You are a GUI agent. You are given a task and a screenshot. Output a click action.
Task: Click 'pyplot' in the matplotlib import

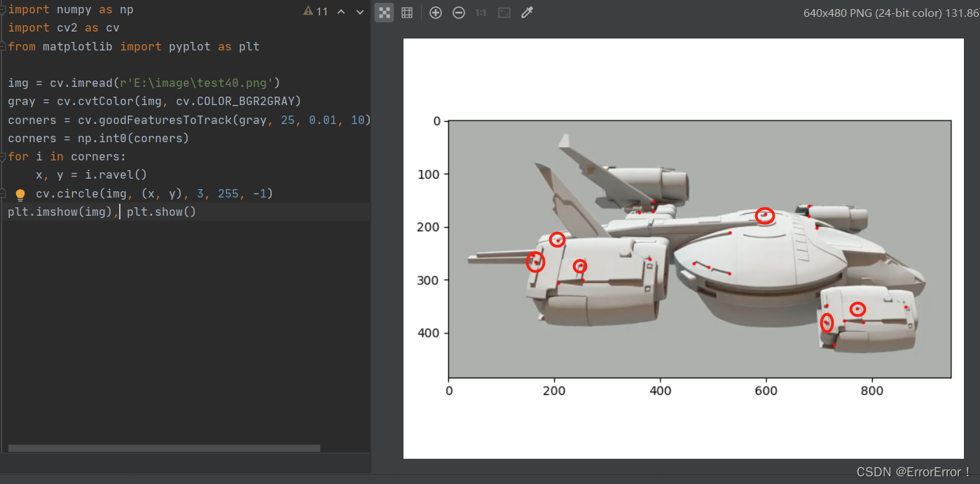[x=190, y=46]
